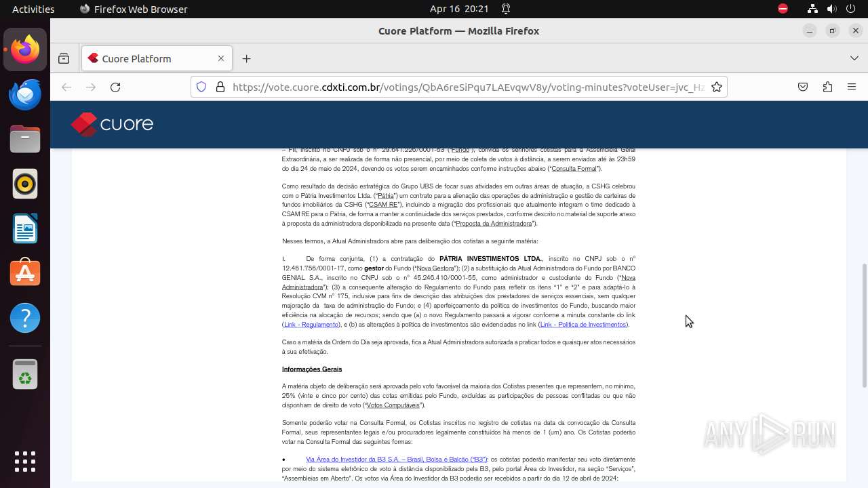Go back to the previous page
Image resolution: width=868 pixels, height=488 pixels.
(66, 87)
